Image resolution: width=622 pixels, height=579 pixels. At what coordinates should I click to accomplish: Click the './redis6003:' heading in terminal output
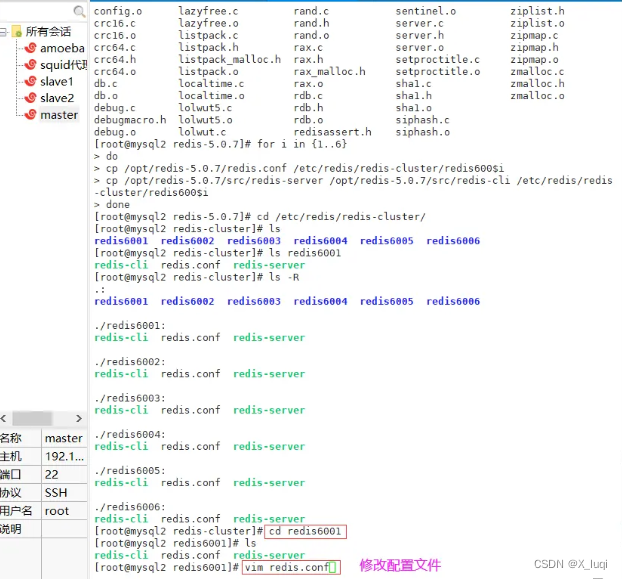pyautogui.click(x=130, y=398)
